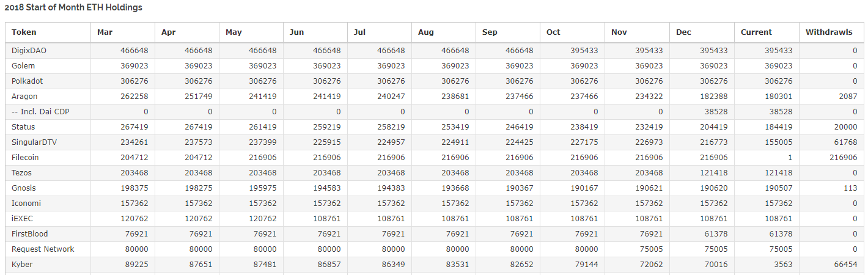The image size is (868, 275).
Task: Select the DigixDAO token name
Action: tap(29, 51)
